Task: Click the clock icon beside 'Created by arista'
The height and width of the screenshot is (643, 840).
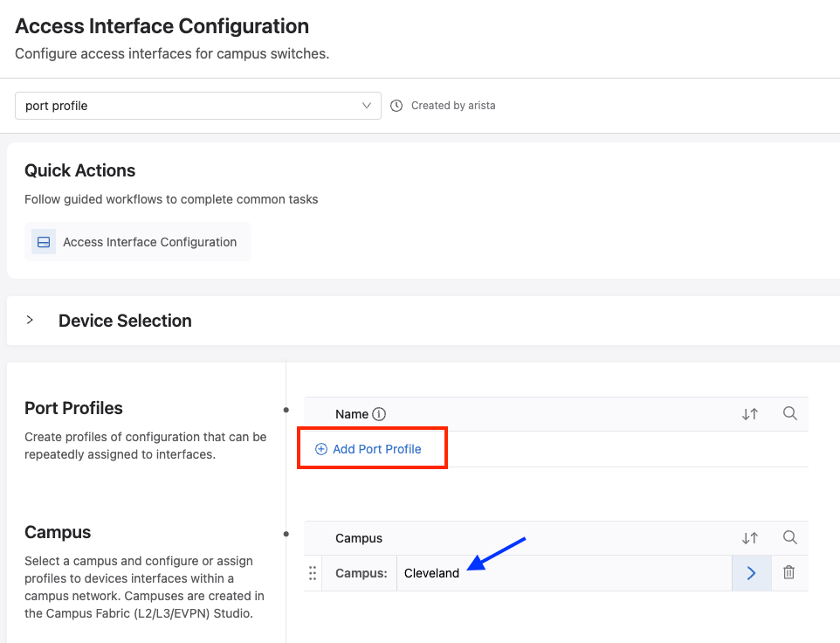Action: pos(396,106)
